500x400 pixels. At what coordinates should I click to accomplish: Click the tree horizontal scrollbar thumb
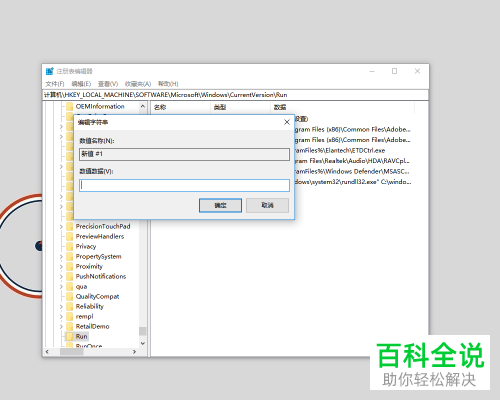pyautogui.click(x=72, y=352)
